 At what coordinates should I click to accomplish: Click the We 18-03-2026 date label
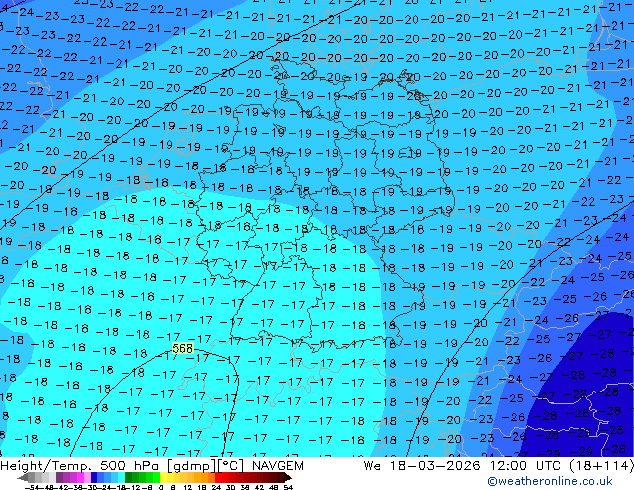[422, 466]
